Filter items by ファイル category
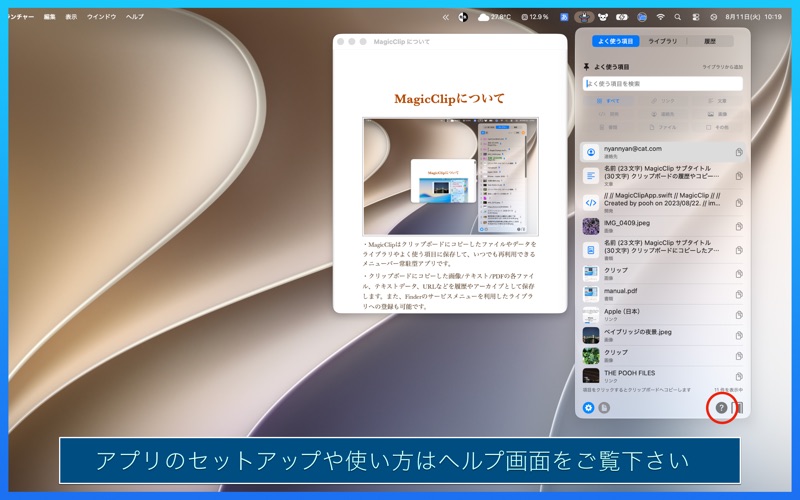The width and height of the screenshot is (800, 500). [663, 127]
